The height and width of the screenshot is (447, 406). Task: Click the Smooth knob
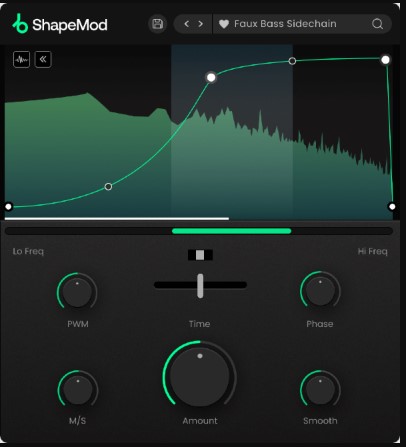(x=320, y=389)
